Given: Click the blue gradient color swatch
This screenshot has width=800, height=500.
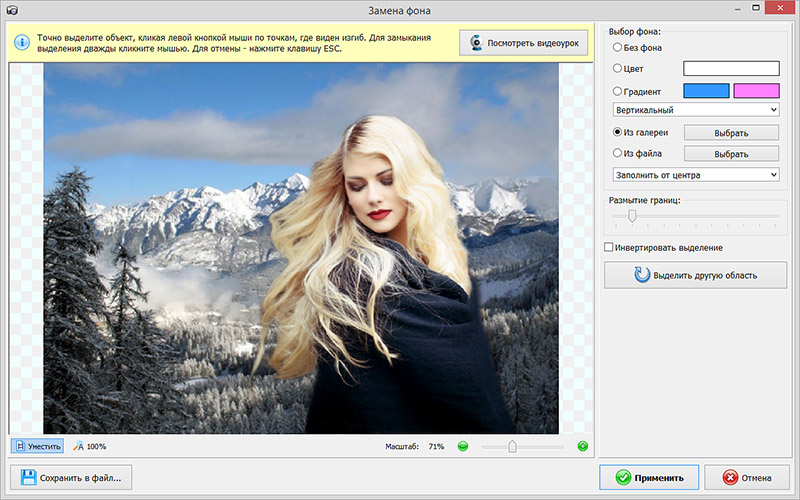Looking at the screenshot, I should pos(706,91).
